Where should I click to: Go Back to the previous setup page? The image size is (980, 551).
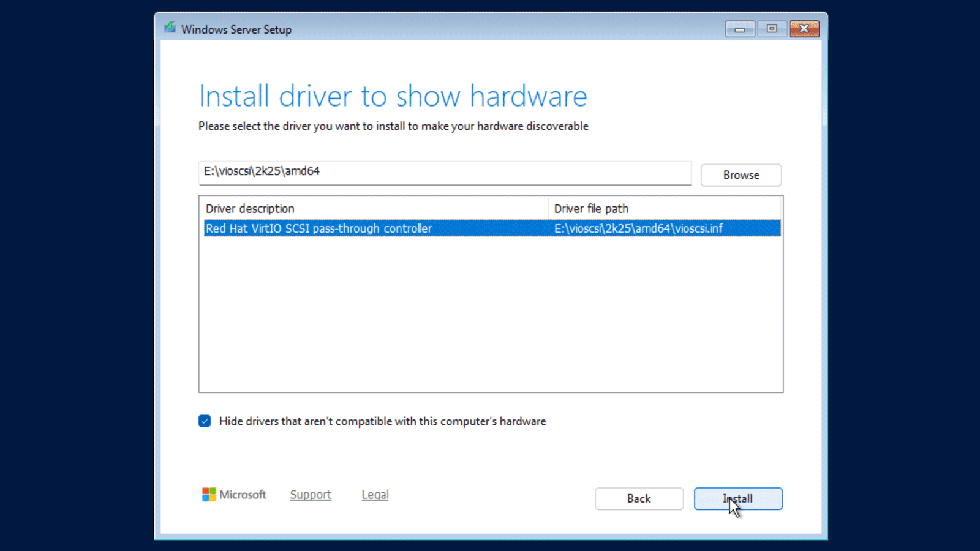coord(639,498)
